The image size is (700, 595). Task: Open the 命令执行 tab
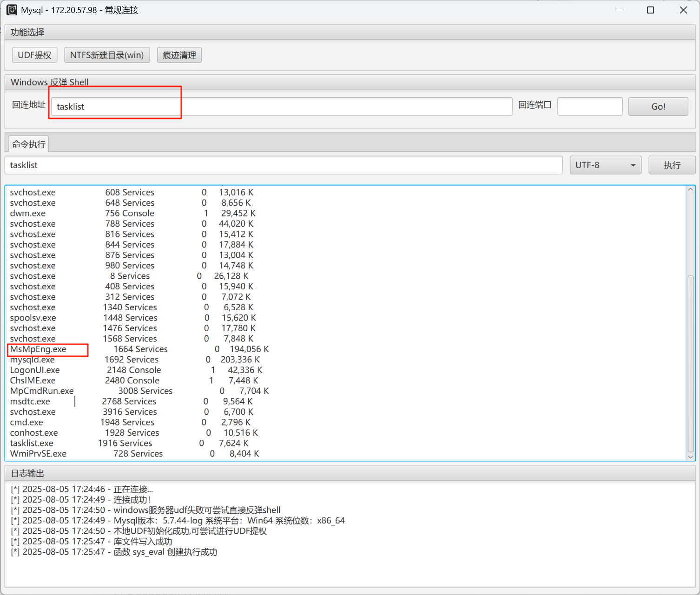click(x=29, y=144)
